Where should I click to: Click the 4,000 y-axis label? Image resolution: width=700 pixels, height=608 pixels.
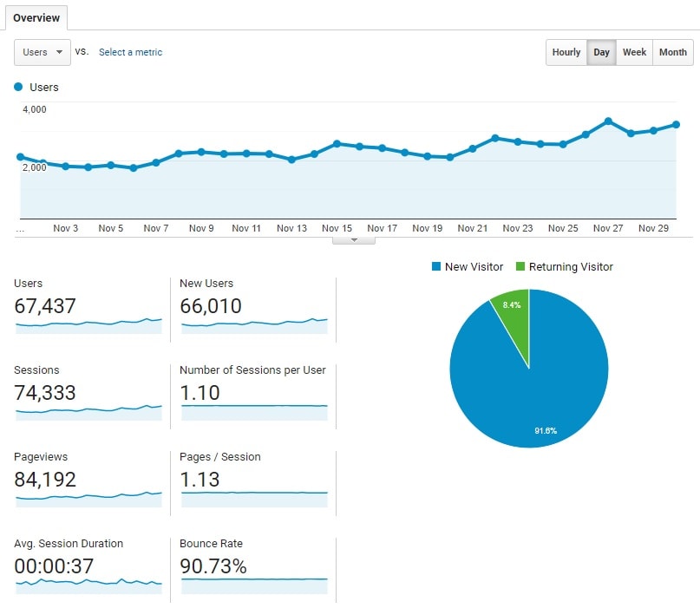pos(35,109)
